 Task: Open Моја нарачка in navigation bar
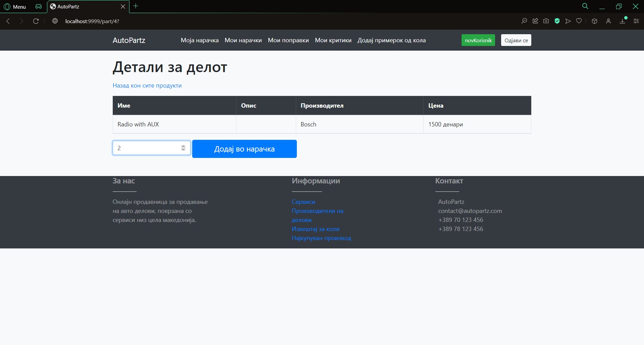(x=200, y=40)
